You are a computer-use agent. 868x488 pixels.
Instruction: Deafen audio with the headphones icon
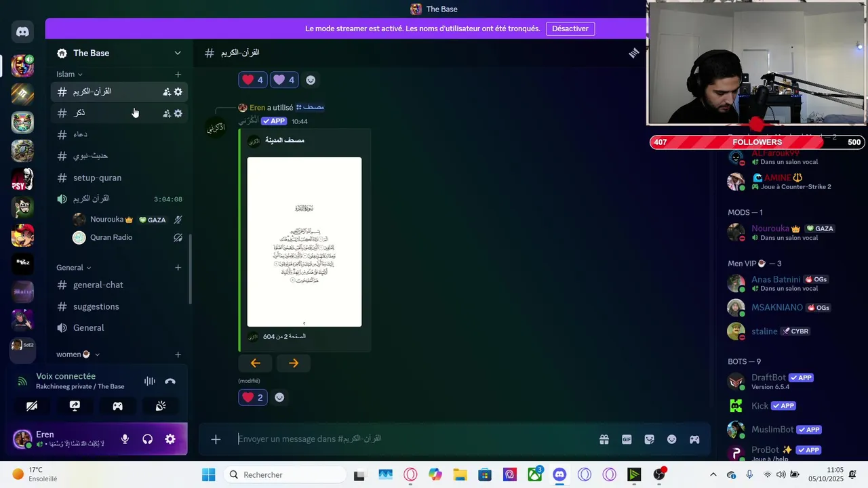[x=147, y=439]
